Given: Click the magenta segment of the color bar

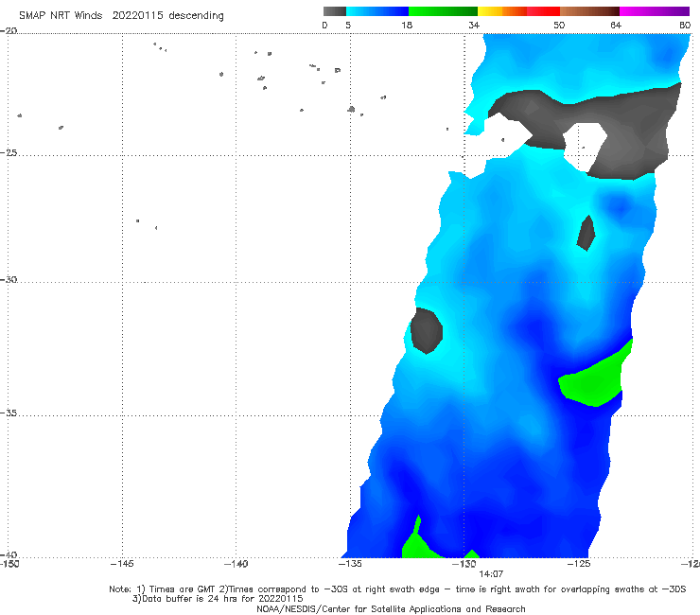Looking at the screenshot, I should 655,11.
